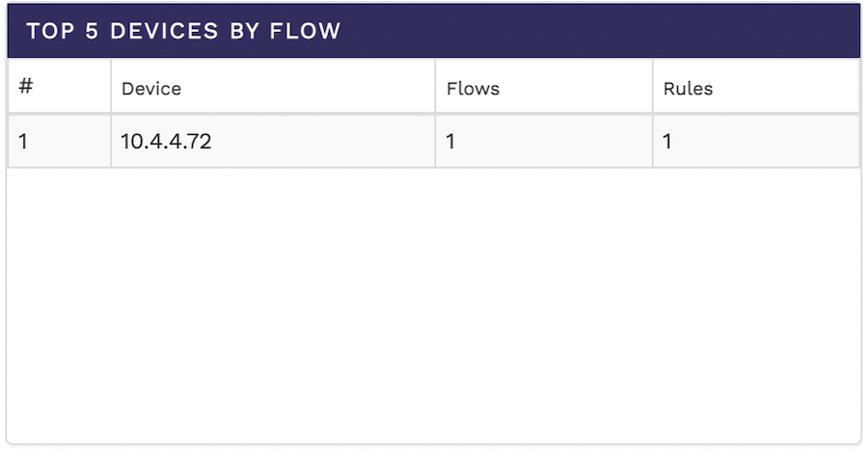
Task: Click blank space right of 10.4.4.72 text
Action: (x=328, y=142)
